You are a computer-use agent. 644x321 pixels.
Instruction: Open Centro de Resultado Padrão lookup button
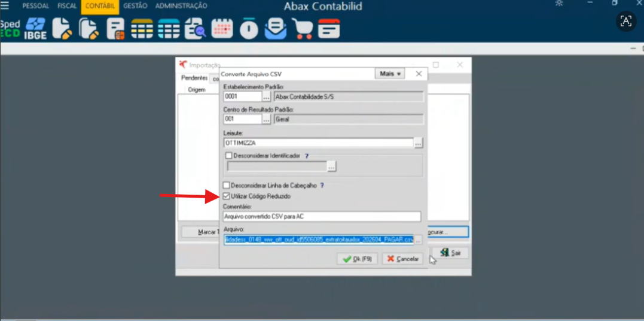[266, 119]
